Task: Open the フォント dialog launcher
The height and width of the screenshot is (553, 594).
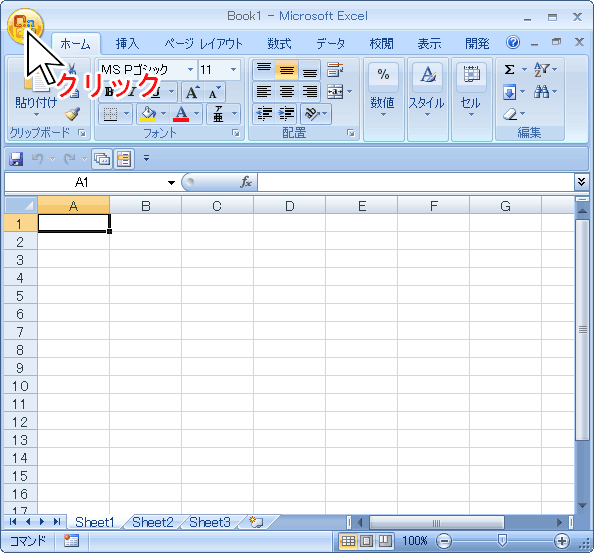Action: [x=236, y=133]
